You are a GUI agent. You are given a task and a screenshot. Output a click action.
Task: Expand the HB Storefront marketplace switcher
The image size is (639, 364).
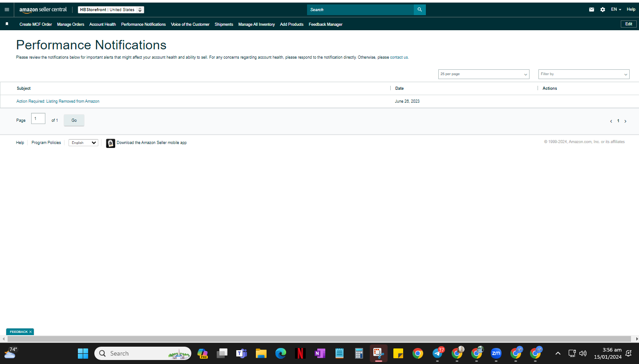111,10
